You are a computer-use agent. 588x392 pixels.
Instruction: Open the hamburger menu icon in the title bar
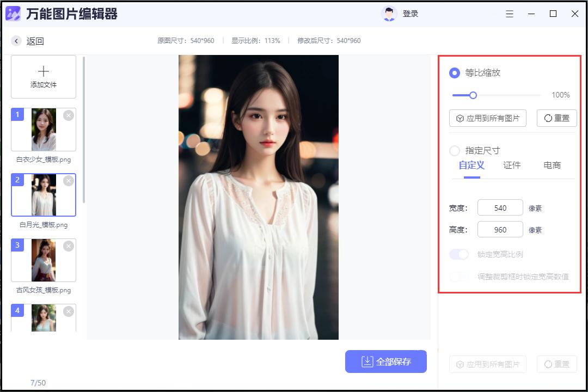point(509,14)
